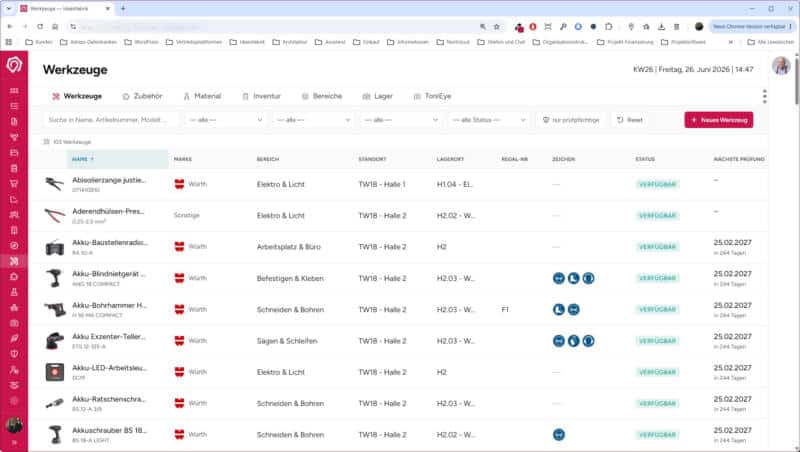Open the profile picture in the top right

[x=781, y=66]
